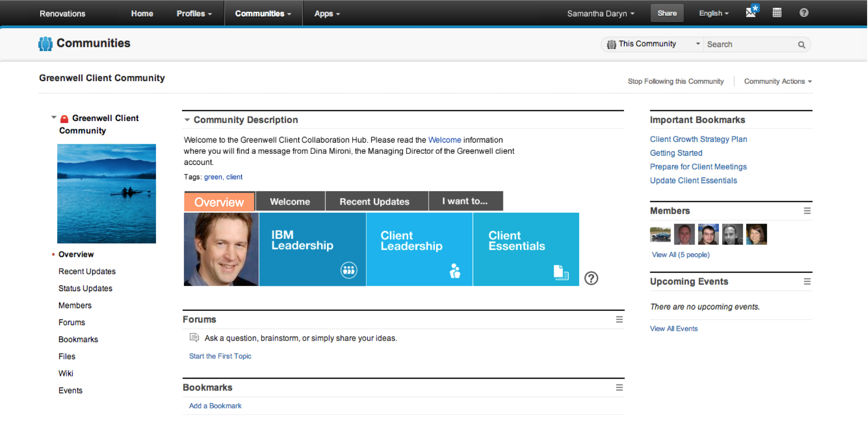Open the English language dropdown
The width and height of the screenshot is (868, 448).
pos(713,14)
